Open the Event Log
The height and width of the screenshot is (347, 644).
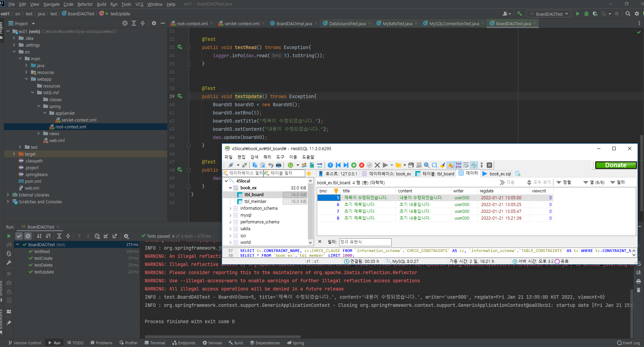629,343
